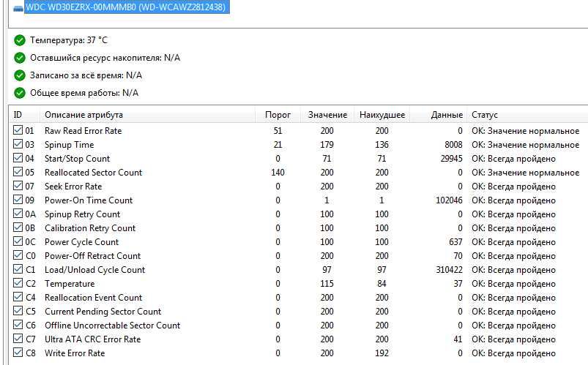Click the Calibration Retry Count attribute name
The width and height of the screenshot is (588, 365).
[x=90, y=227]
